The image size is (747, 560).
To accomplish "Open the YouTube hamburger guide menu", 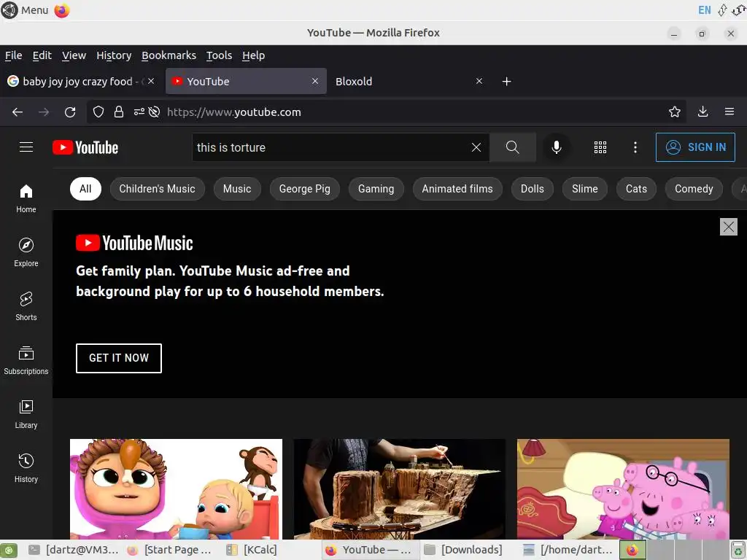I will pos(26,147).
